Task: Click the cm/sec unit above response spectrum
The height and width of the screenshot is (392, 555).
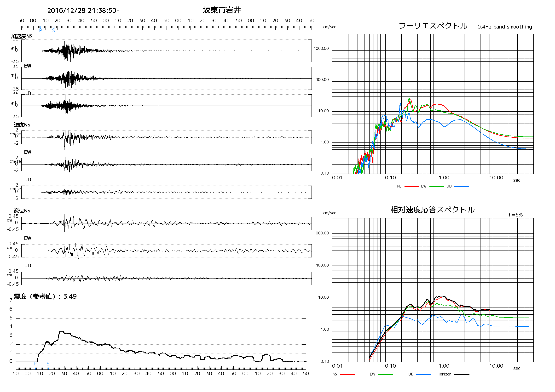Action: (330, 213)
